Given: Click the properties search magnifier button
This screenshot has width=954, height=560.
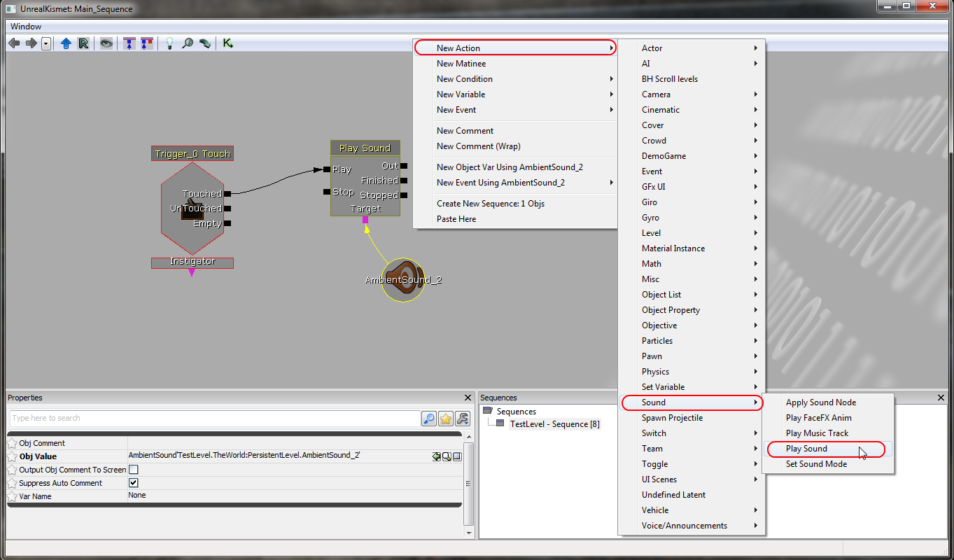Looking at the screenshot, I should coord(429,419).
